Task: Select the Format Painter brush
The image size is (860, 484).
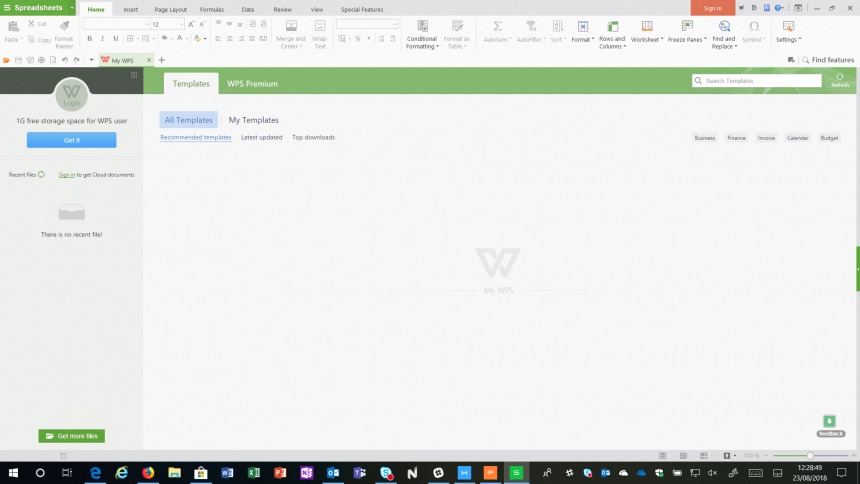Action: point(64,26)
